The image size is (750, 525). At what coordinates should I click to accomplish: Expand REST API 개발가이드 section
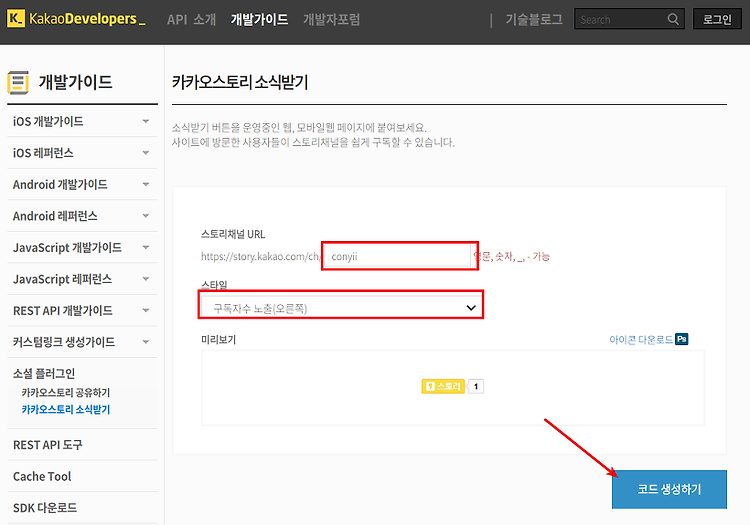pos(82,311)
